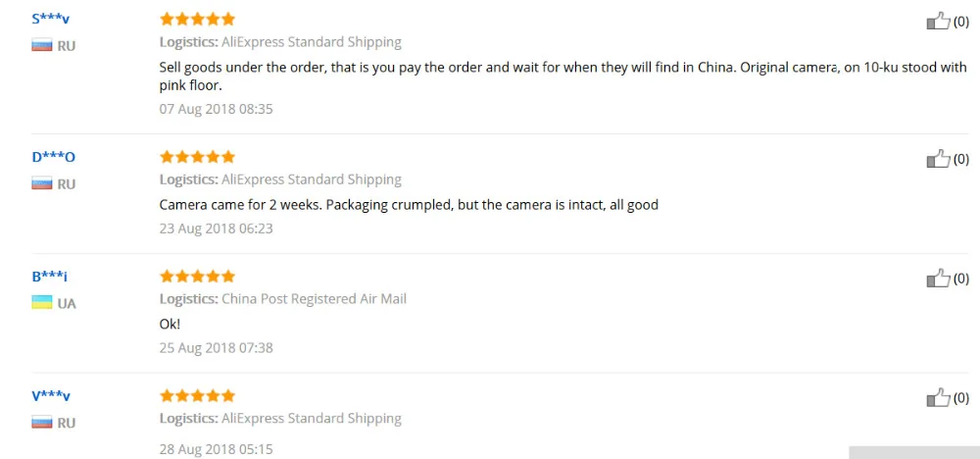Click "China Post Registered Air Mail" logistics text
Image resolution: width=980 pixels, height=459 pixels.
(x=314, y=299)
